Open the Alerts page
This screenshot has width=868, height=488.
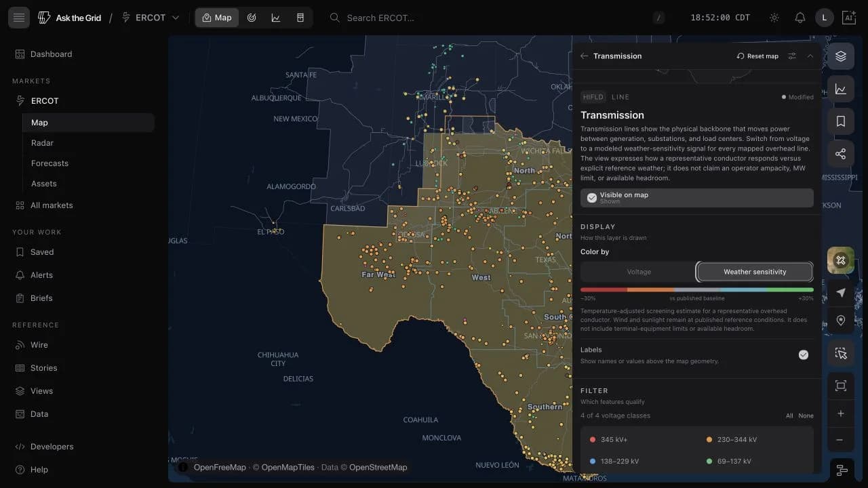(x=83, y=275)
